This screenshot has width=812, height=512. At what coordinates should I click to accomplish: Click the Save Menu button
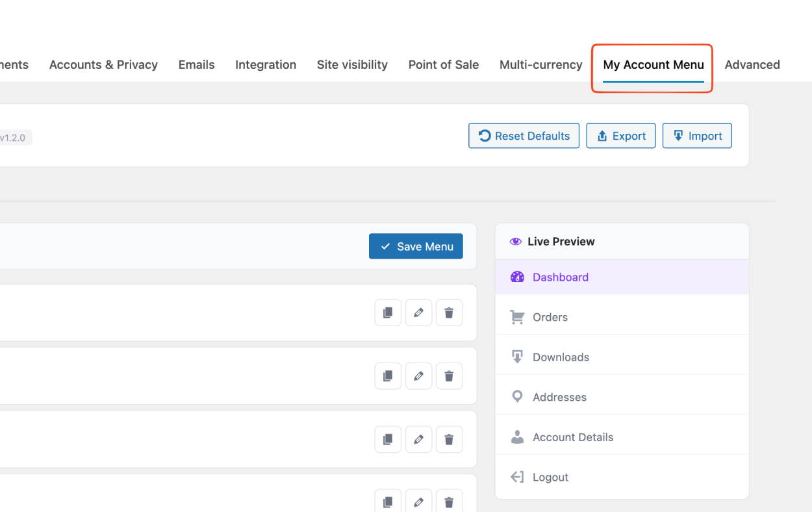[x=416, y=246]
